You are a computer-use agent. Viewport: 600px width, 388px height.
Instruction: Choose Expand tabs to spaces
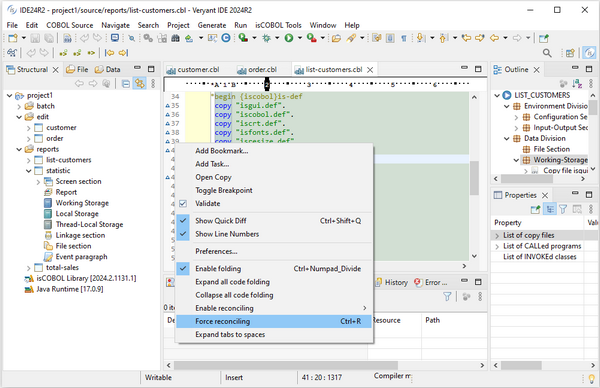pyautogui.click(x=274, y=334)
